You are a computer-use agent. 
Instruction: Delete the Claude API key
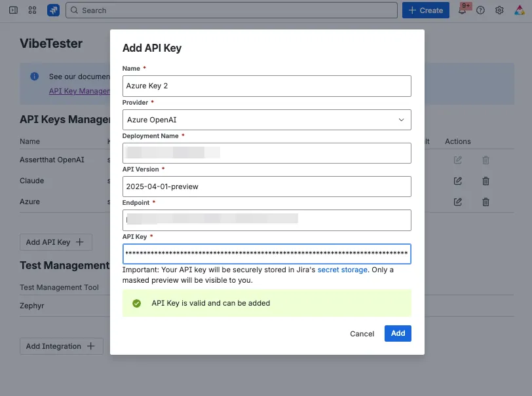485,181
